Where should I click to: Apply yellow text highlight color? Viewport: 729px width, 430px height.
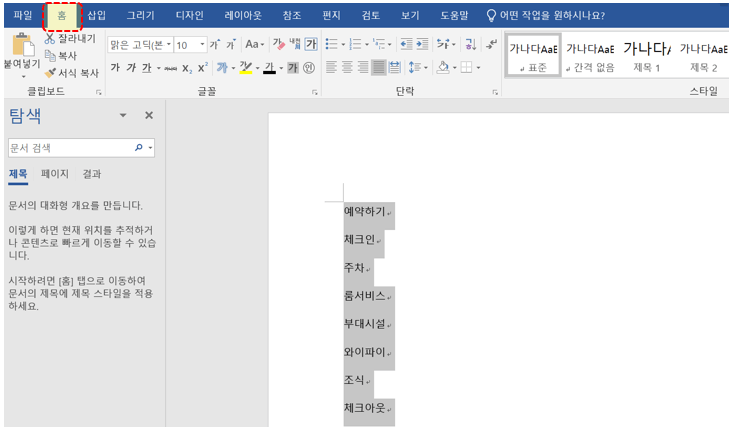click(x=246, y=68)
